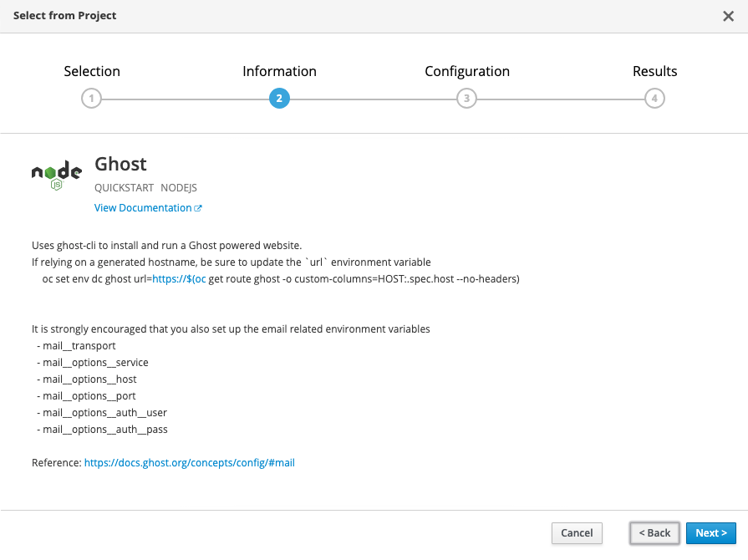
Task: Click the highlighted step 2 circle
Action: (279, 98)
